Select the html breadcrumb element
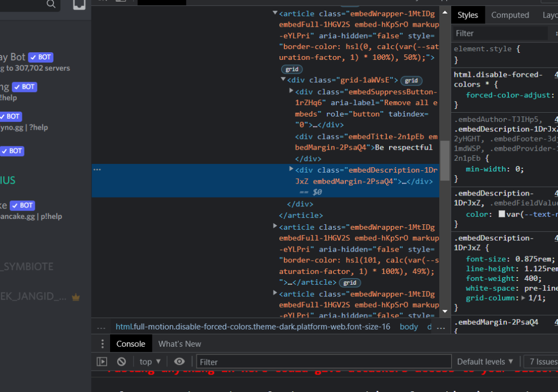The width and height of the screenshot is (558, 392). [253, 327]
